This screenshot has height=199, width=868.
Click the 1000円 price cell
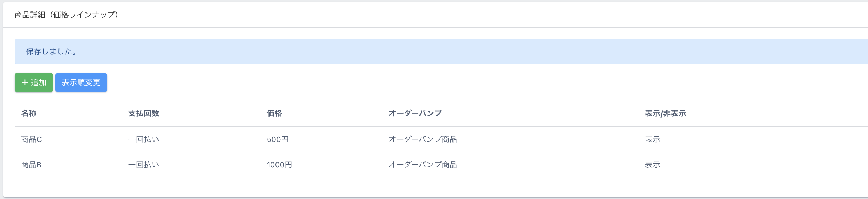(x=279, y=165)
